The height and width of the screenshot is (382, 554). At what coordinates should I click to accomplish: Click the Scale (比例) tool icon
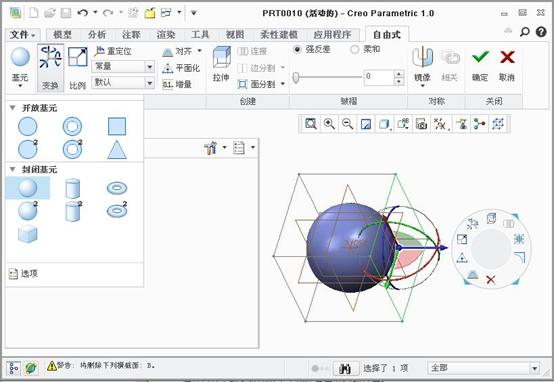(x=77, y=57)
